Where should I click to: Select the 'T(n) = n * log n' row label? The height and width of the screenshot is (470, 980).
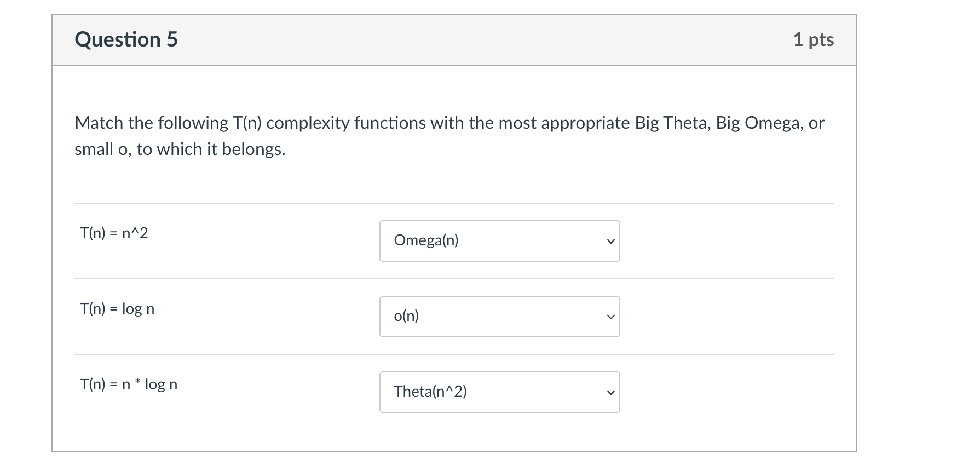tap(129, 385)
